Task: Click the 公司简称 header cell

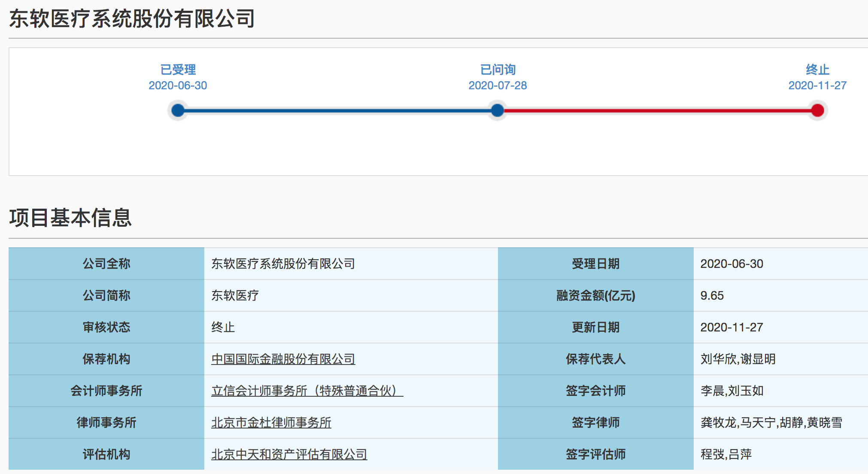Action: coord(106,295)
